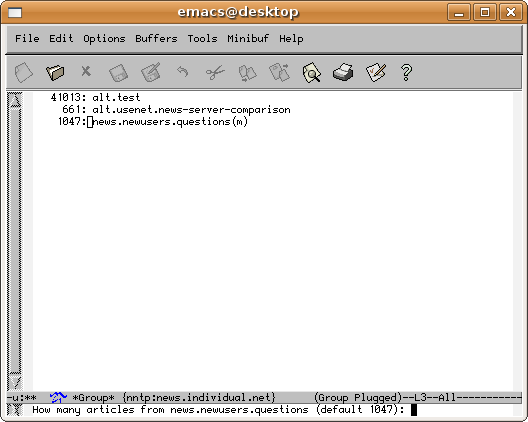Click the close buffer X toolbar icon
This screenshot has height=422, width=528.
pyautogui.click(x=86, y=71)
